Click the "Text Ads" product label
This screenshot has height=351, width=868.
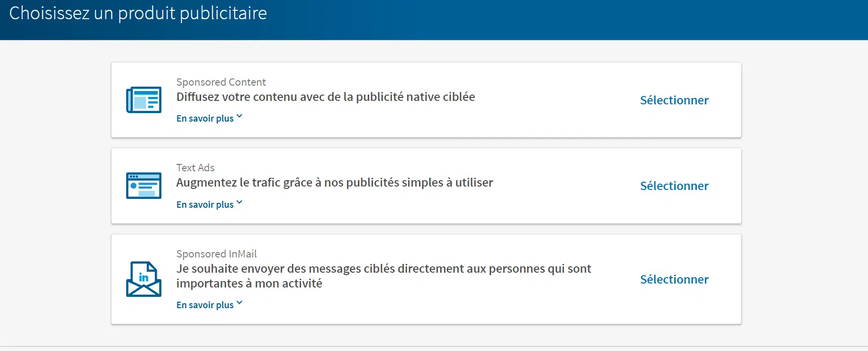195,168
